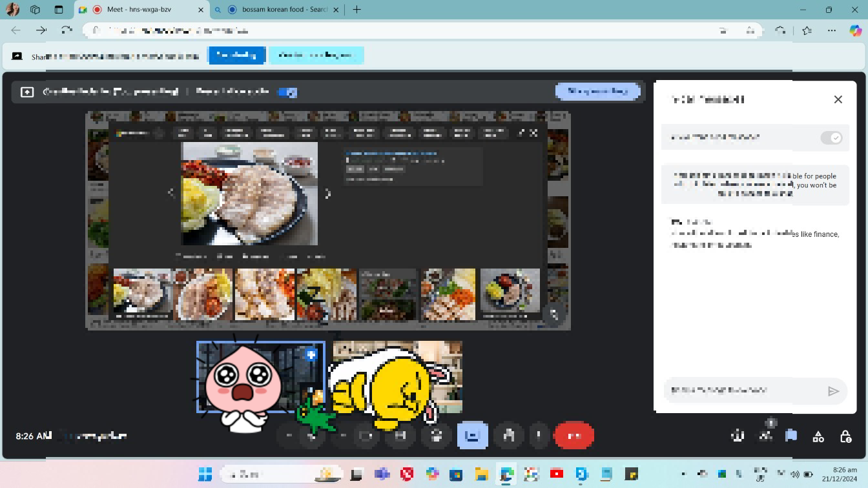Screen dimensions: 868x488
Task: Toggle the presentation audio switch in Meet bar
Action: click(x=287, y=92)
